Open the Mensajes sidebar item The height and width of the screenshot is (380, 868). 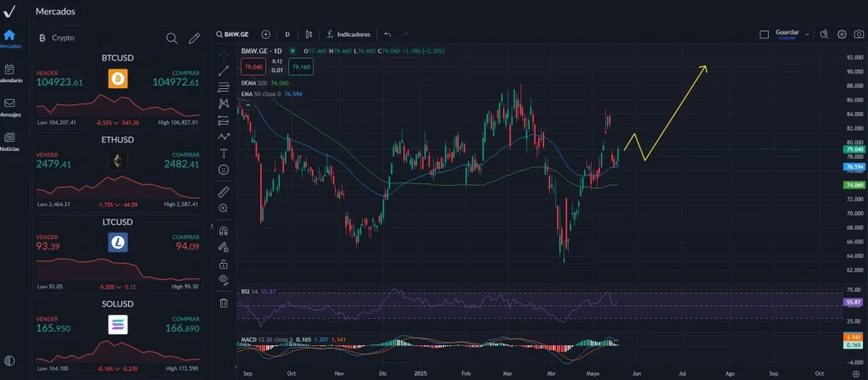[9, 108]
